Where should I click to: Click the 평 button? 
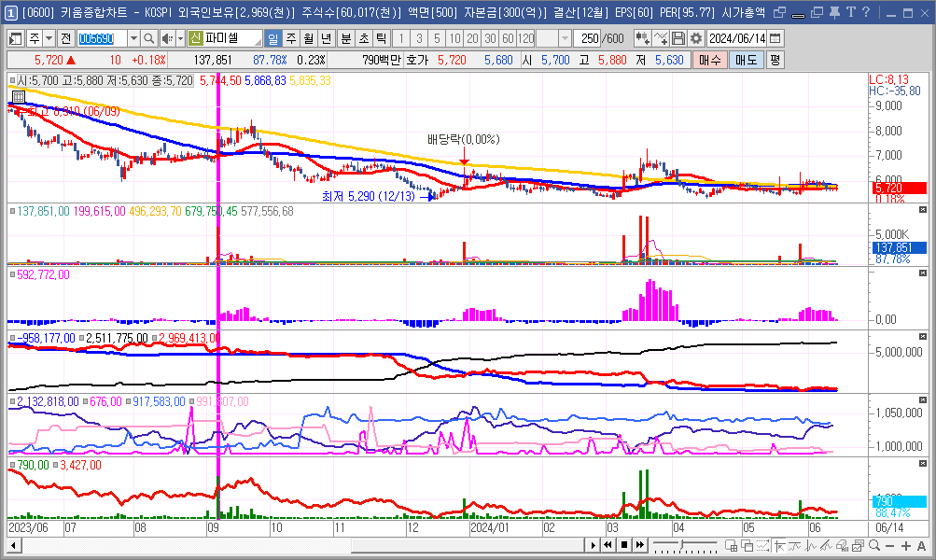pos(775,60)
